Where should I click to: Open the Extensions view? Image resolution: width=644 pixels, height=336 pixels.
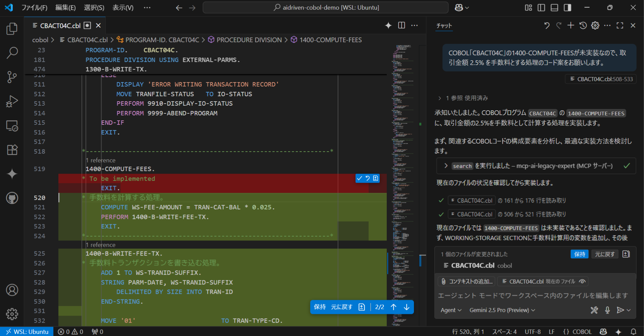click(x=12, y=150)
